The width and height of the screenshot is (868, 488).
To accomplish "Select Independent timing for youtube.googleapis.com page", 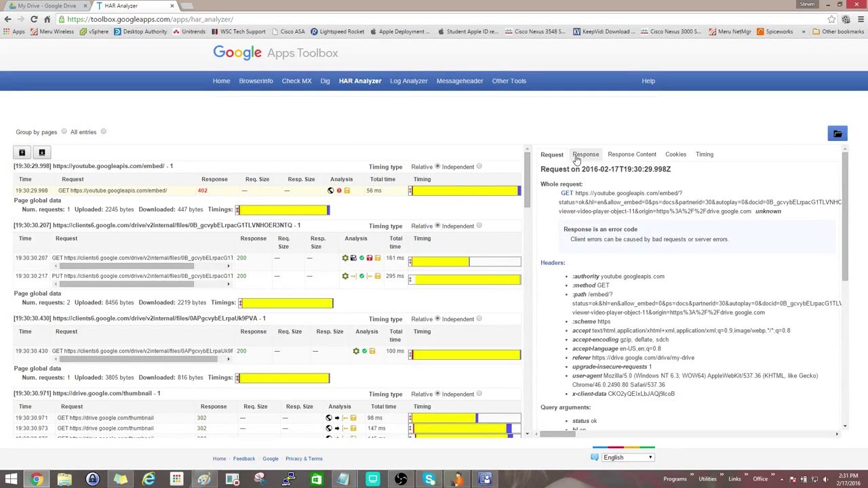I will 479,167.
